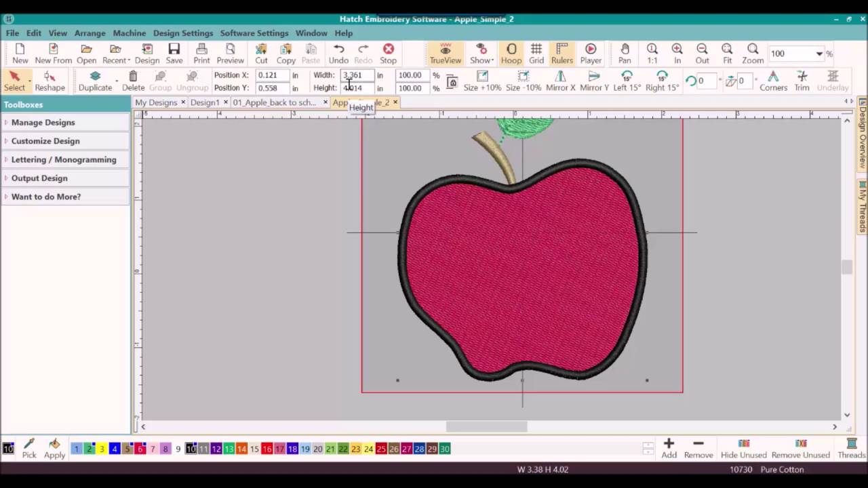
Task: Rotate Right 15 degrees
Action: [x=662, y=81]
